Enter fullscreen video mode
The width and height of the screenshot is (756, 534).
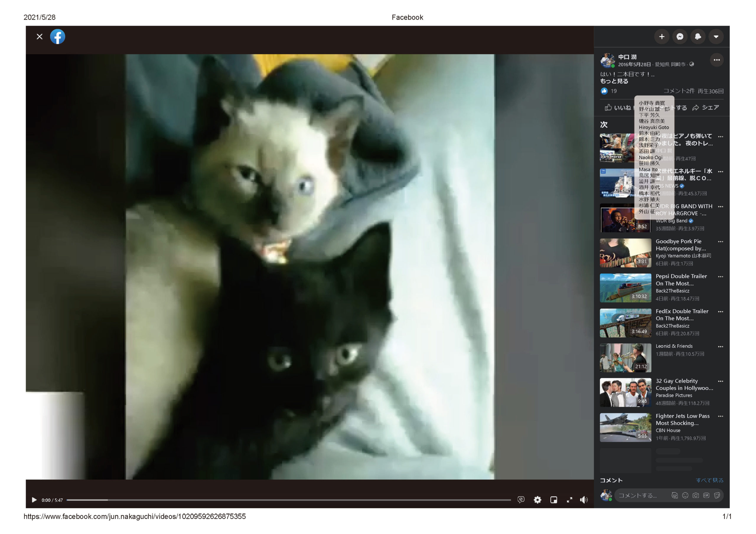pyautogui.click(x=569, y=500)
